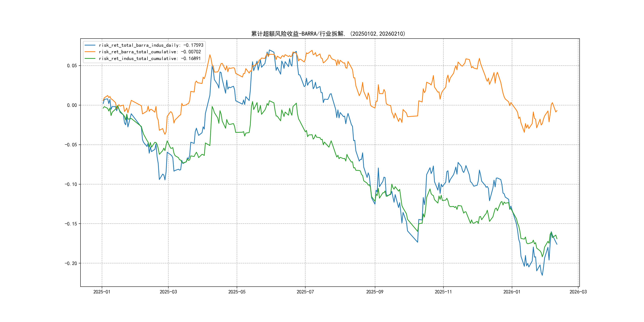Screen dimensions: 644x322
Task: Click the -0.10 y-axis label
Action: [x=71, y=184]
